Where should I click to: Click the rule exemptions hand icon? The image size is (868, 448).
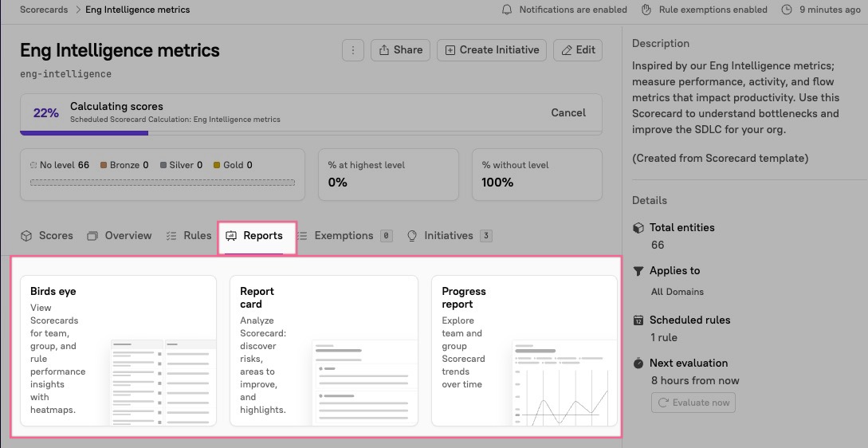pyautogui.click(x=646, y=10)
